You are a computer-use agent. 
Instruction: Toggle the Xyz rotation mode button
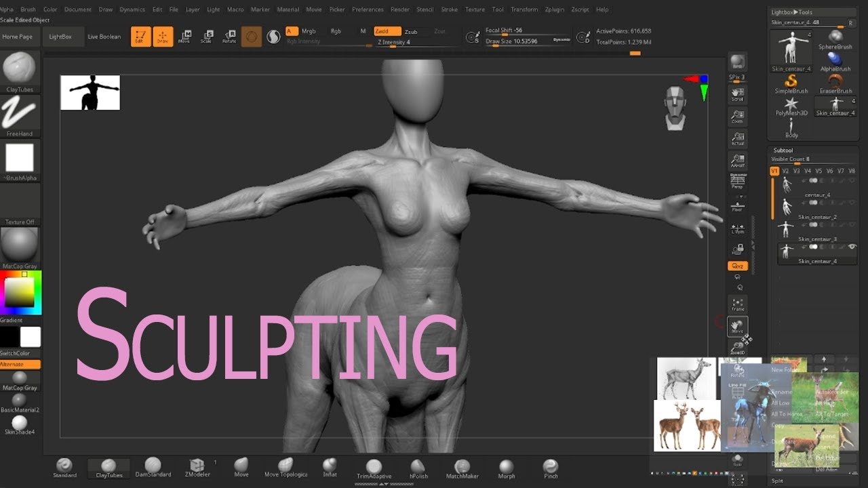738,266
